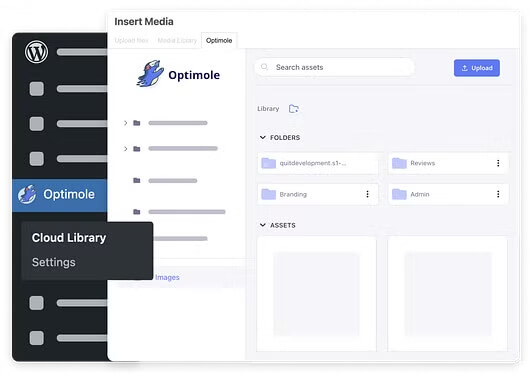Screen dimensions: 532x377
Task: Click the Optimole logo in media panel
Action: (x=178, y=74)
